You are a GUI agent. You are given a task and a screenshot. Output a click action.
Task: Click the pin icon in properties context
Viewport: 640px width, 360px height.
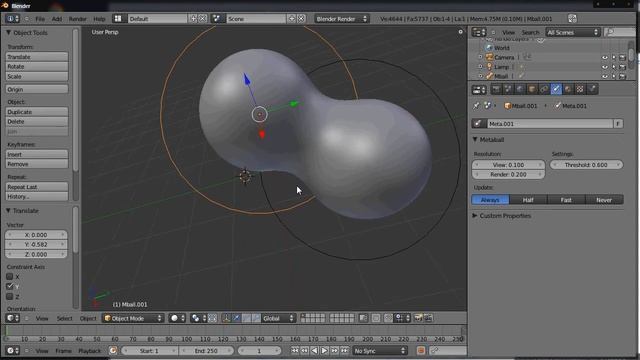[476, 106]
